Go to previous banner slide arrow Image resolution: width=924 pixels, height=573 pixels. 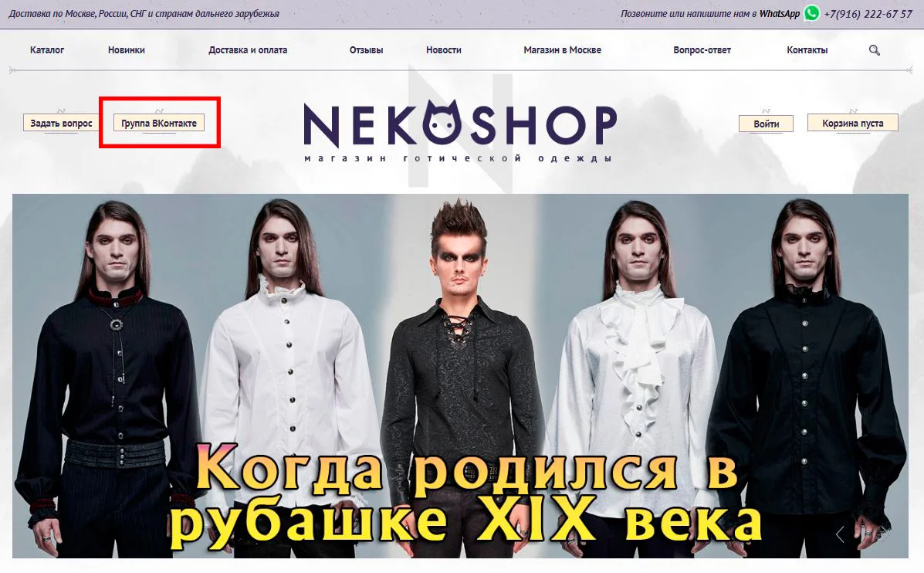[840, 534]
